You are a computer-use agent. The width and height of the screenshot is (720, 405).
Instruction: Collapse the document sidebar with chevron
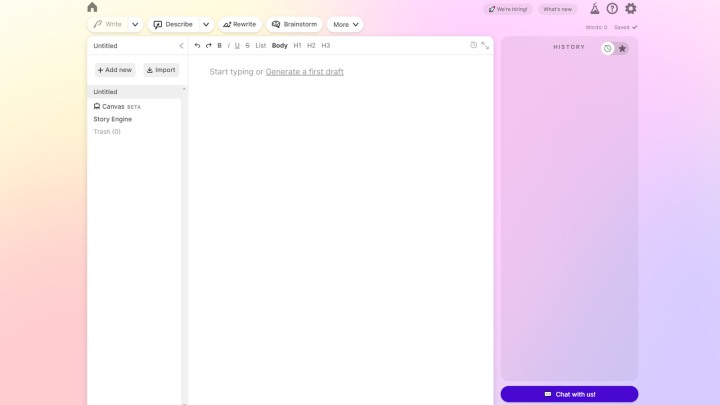point(181,45)
